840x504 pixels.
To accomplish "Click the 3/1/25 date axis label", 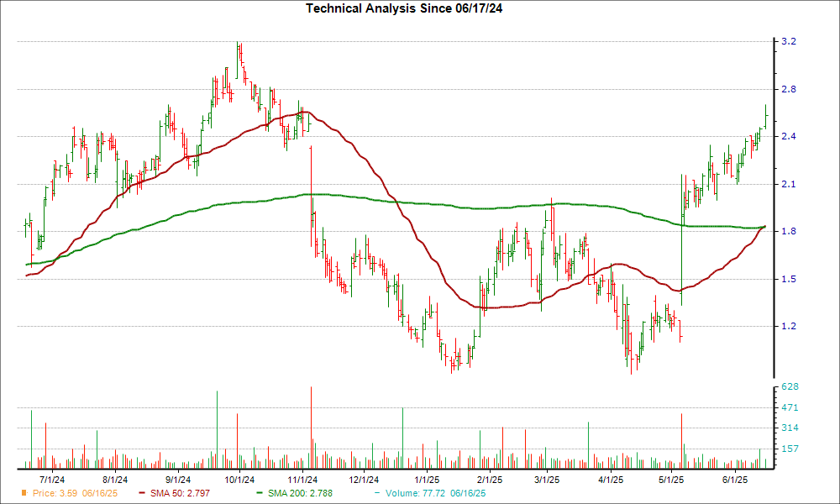I will pyautogui.click(x=547, y=480).
